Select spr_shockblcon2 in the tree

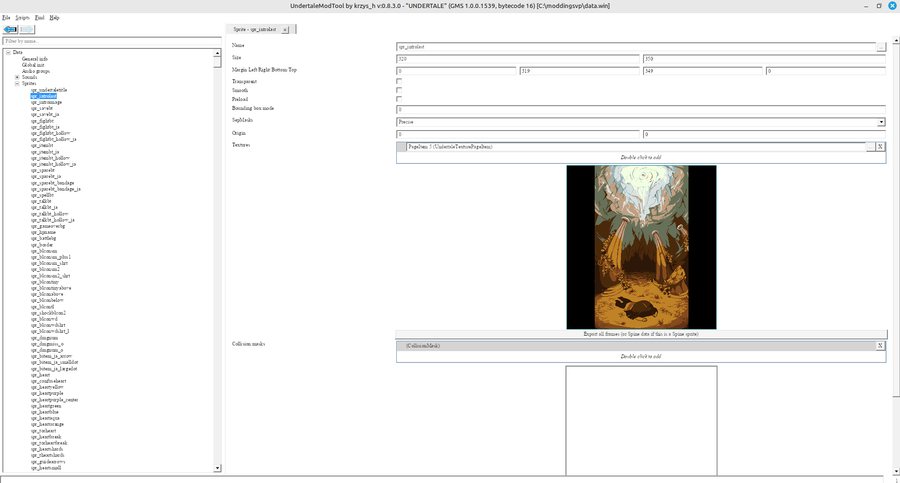point(48,313)
